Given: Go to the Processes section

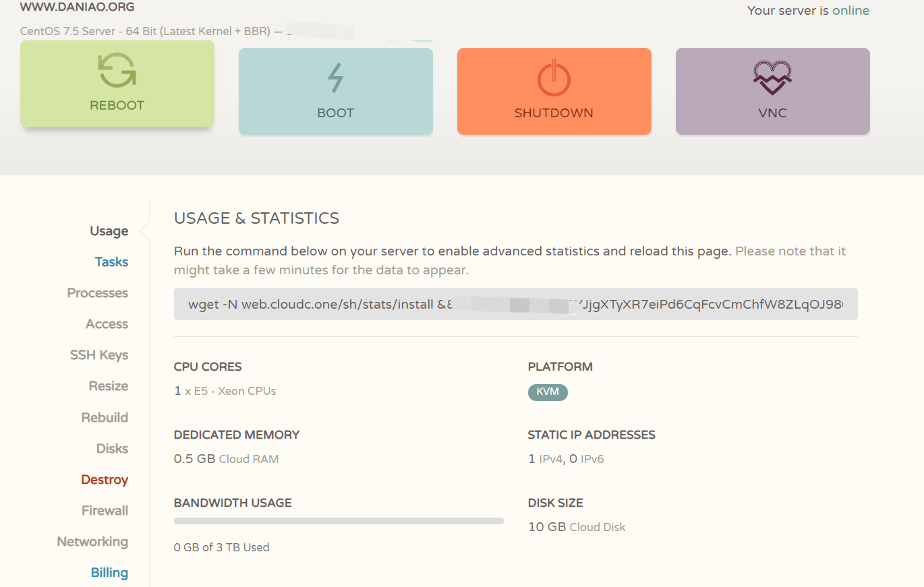Looking at the screenshot, I should (x=98, y=293).
